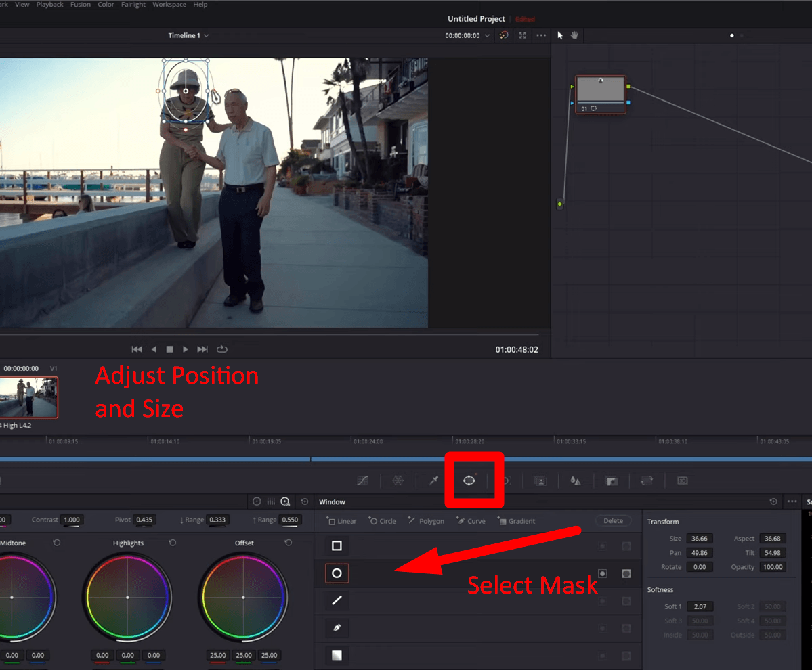Open the Blur/Sharpen palette icon

coord(575,481)
